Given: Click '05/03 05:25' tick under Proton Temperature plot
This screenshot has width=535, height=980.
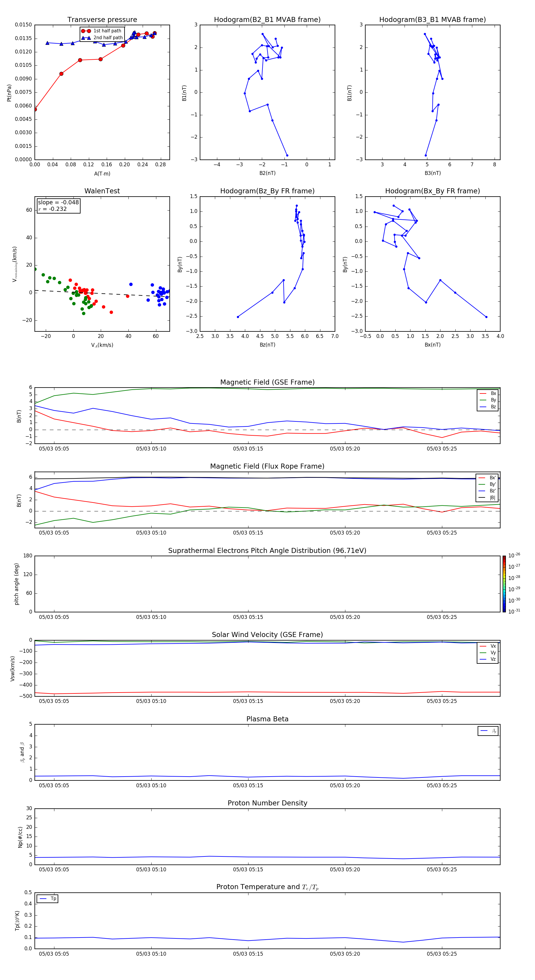Looking at the screenshot, I should click(442, 954).
